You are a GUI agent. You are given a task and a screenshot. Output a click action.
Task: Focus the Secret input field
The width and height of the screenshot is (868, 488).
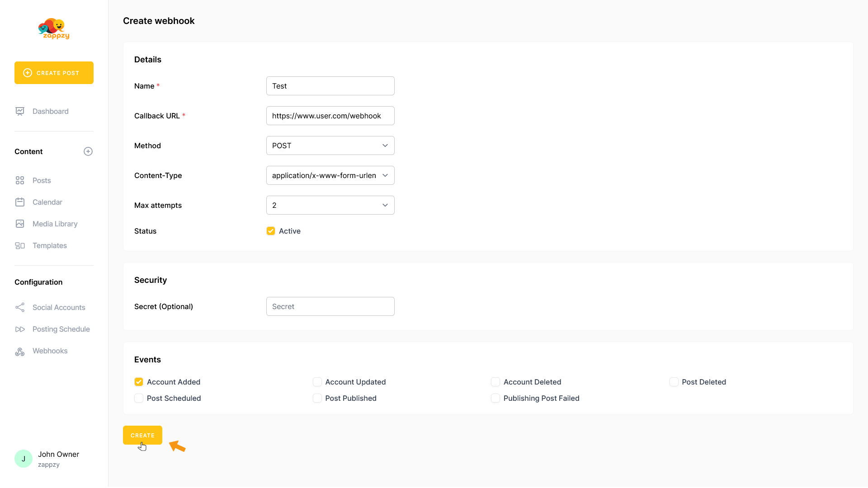point(330,306)
